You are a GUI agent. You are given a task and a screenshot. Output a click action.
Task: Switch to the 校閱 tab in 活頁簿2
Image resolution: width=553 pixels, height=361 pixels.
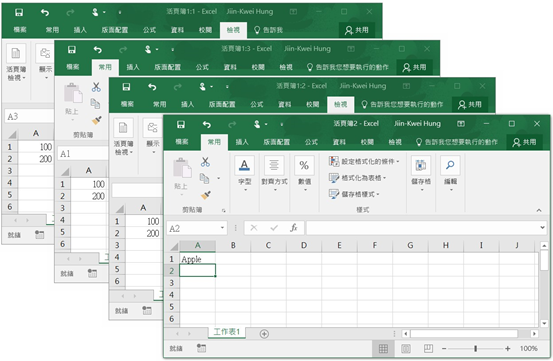367,142
